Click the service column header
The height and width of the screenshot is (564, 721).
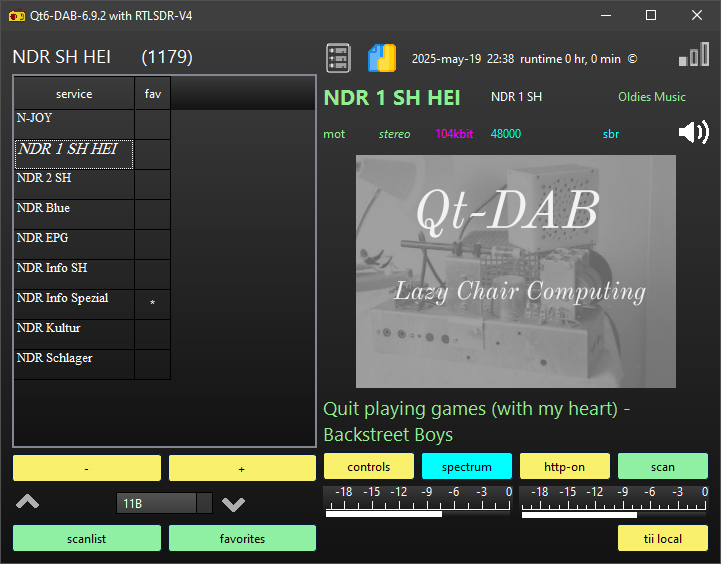click(74, 94)
